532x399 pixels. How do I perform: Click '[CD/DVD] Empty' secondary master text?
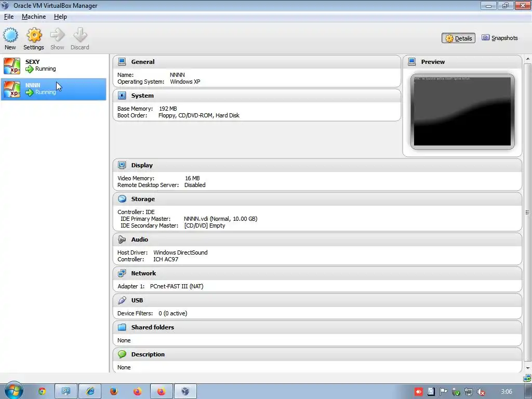point(205,225)
